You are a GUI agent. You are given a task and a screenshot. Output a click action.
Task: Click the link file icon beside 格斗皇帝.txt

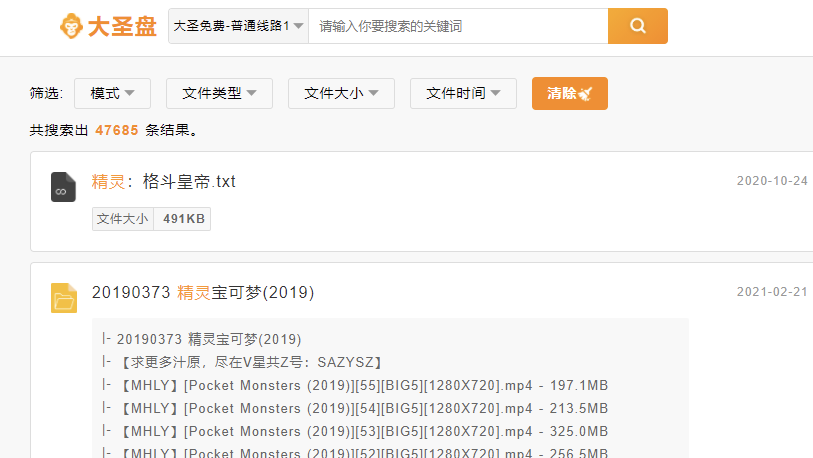coord(64,187)
